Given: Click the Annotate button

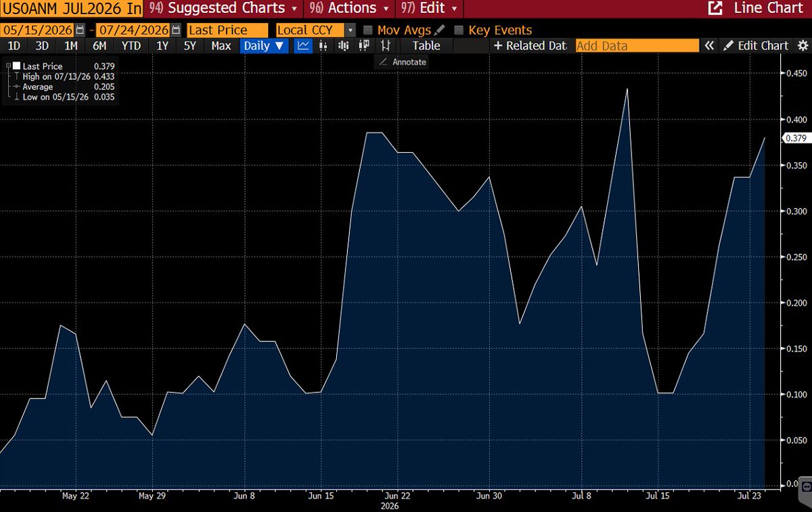Looking at the screenshot, I should [x=403, y=62].
